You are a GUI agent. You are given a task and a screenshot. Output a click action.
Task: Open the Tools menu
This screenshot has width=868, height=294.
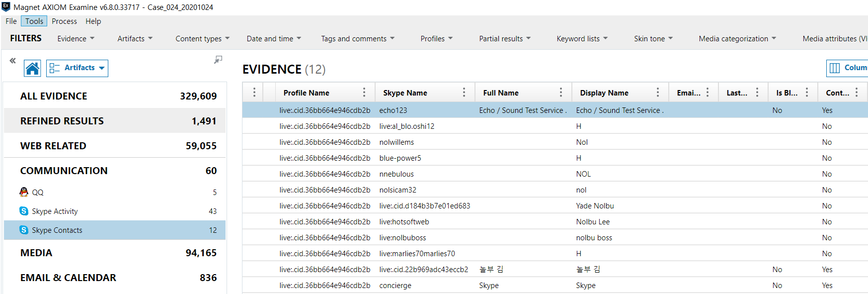(x=34, y=21)
